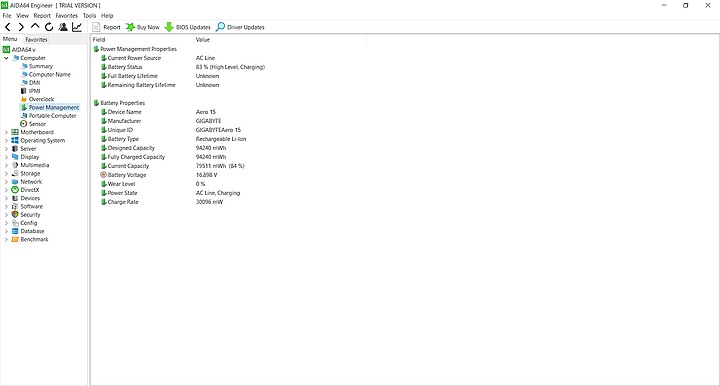720x386 pixels.
Task: Select DMI in the tree
Action: click(x=31, y=83)
